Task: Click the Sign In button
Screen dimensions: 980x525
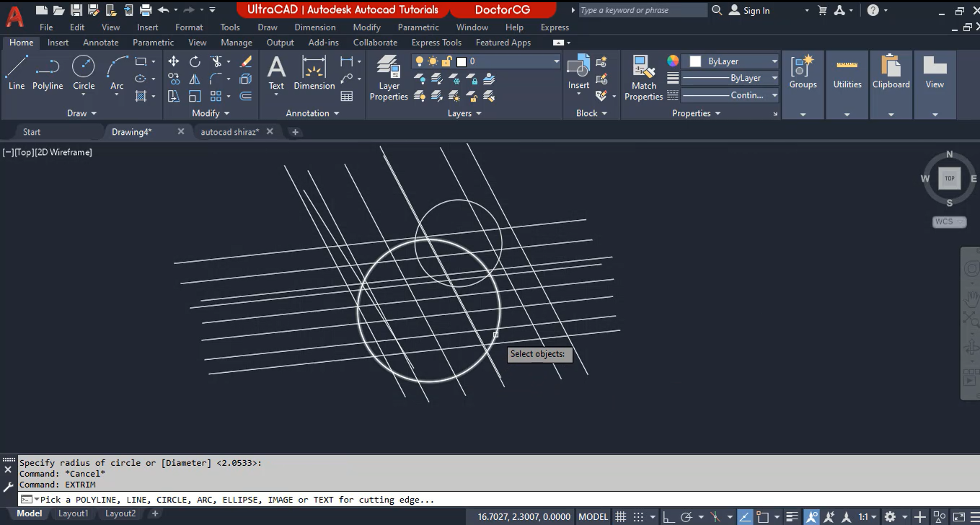Action: tap(749, 10)
